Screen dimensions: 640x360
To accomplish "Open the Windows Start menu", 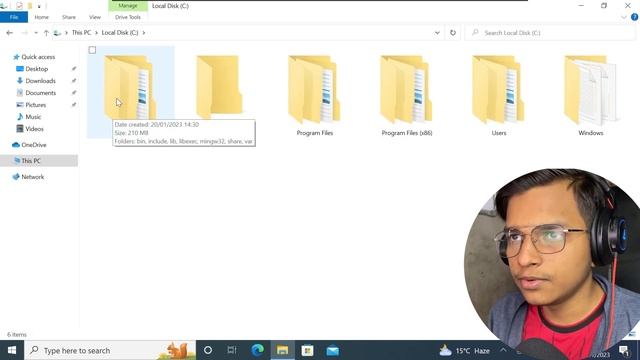I will pos(12,350).
